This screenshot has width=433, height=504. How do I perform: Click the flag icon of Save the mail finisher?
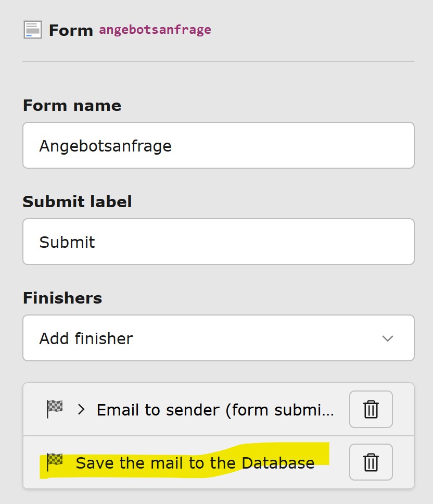[55, 462]
